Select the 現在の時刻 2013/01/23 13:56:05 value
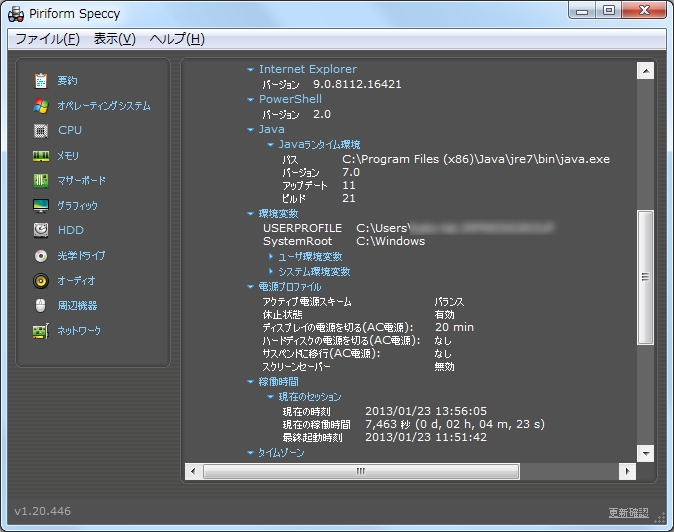This screenshot has width=674, height=532. 426,411
